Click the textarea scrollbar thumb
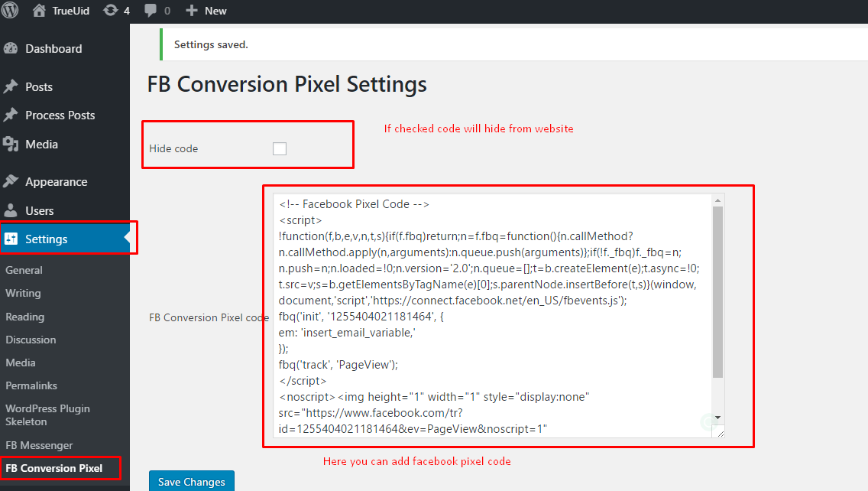868x491 pixels. [x=717, y=292]
